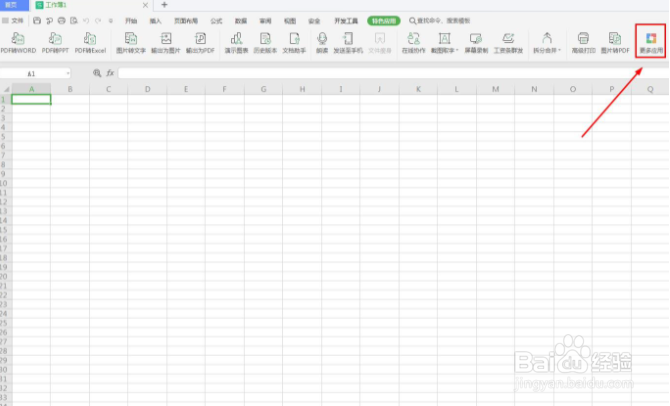Click the 截图取字 screenshot text tool
Image resolution: width=670 pixels, height=406 pixels.
pyautogui.click(x=444, y=43)
